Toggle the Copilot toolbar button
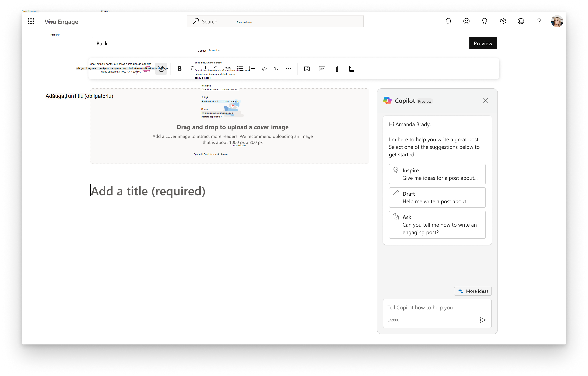Screen dimensions: 588x376 [161, 69]
